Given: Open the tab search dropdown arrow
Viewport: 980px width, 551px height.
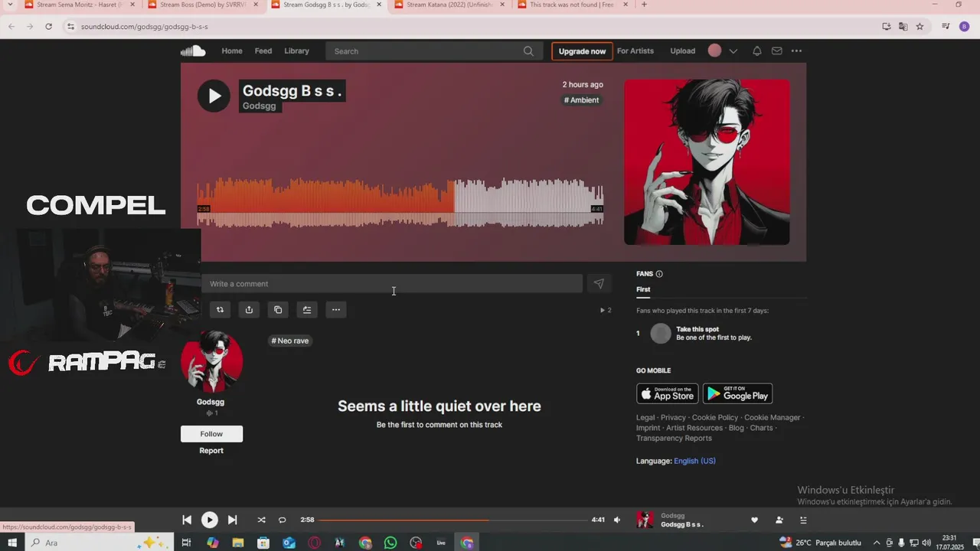Looking at the screenshot, I should click(10, 5).
